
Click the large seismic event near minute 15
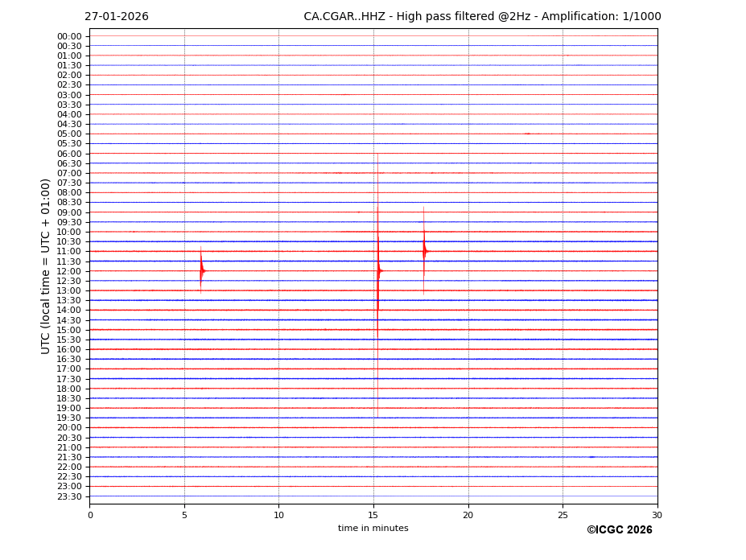(378, 270)
